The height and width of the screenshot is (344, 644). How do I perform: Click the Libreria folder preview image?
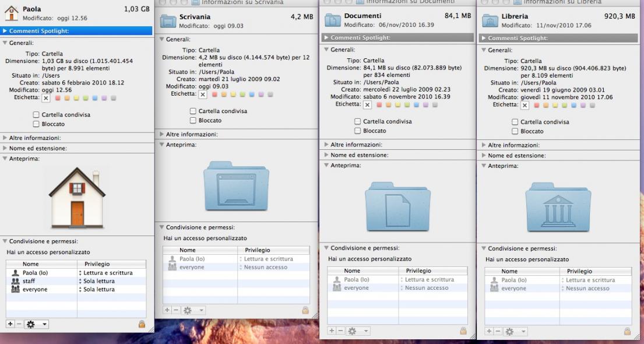pos(558,207)
